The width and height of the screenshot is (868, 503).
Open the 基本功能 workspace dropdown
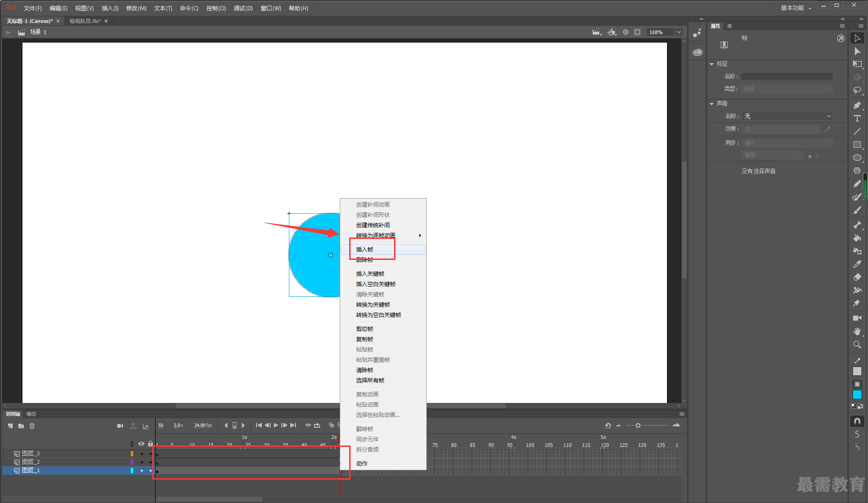click(796, 8)
